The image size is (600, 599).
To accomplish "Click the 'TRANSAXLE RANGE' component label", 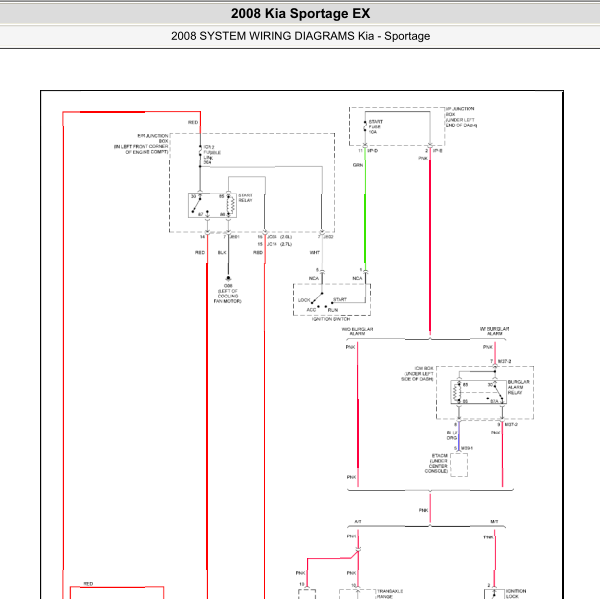I will [390, 594].
